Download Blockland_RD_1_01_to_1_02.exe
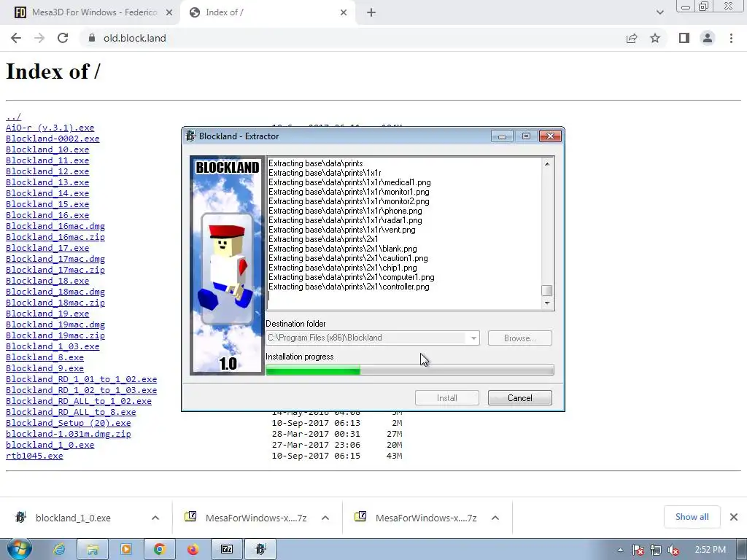The height and width of the screenshot is (560, 747). 81,379
